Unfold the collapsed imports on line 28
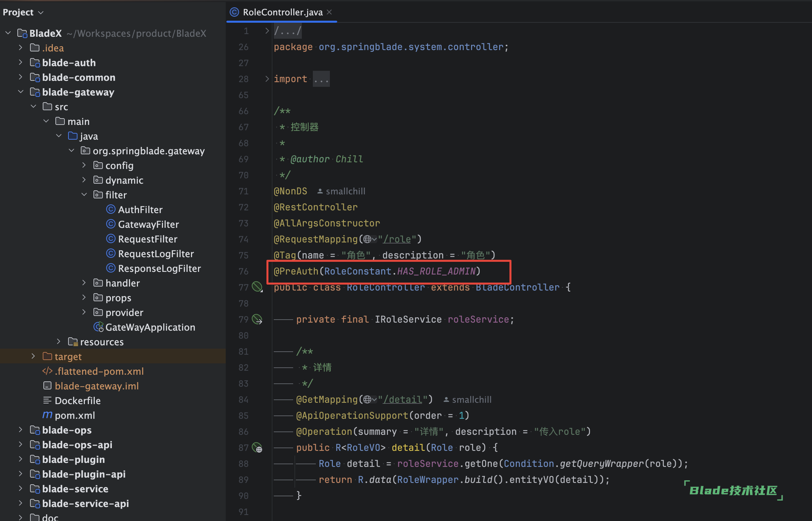812x521 pixels. (267, 79)
